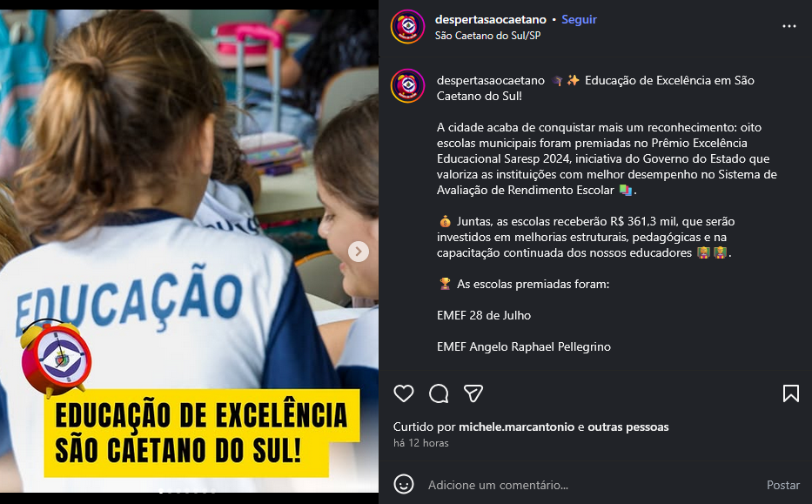Image resolution: width=812 pixels, height=504 pixels.
Task: Share the post with the paper plane icon
Action: [473, 393]
